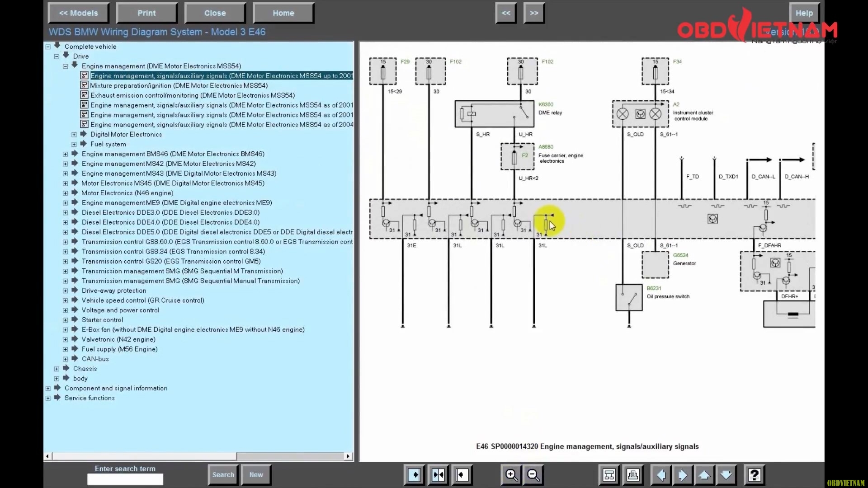Click the arrow icon beside Complete vehicle
Screen dimensions: 868x488
57,46
